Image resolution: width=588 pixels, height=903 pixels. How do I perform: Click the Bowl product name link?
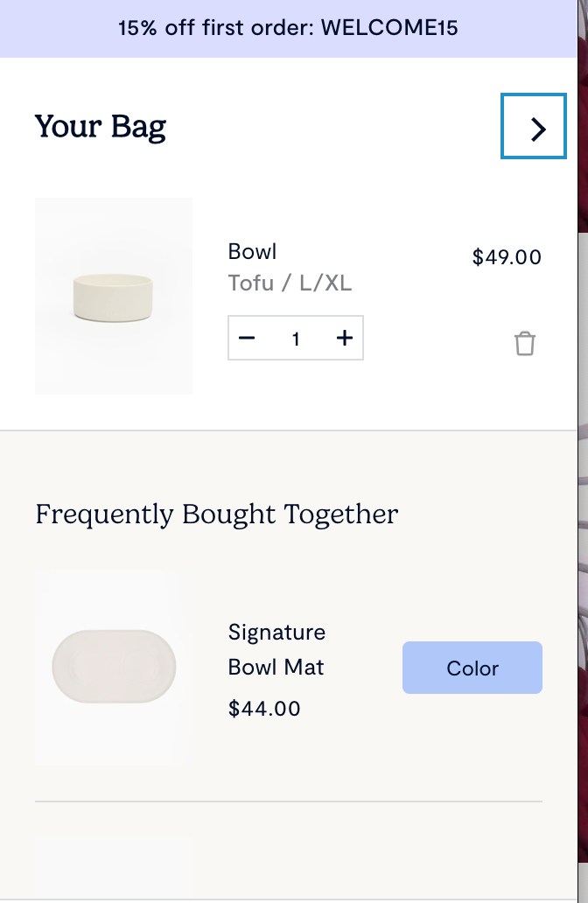click(x=252, y=252)
